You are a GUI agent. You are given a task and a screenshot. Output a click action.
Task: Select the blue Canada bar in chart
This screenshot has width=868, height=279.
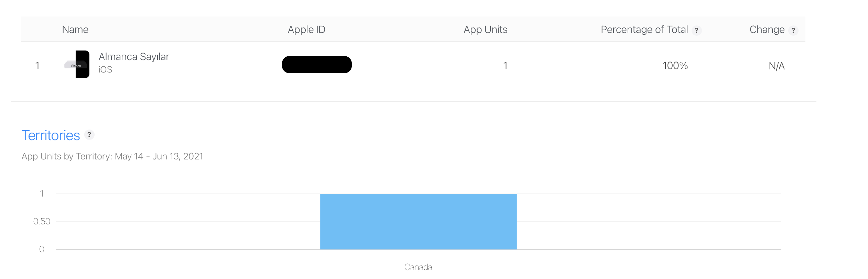[418, 222]
